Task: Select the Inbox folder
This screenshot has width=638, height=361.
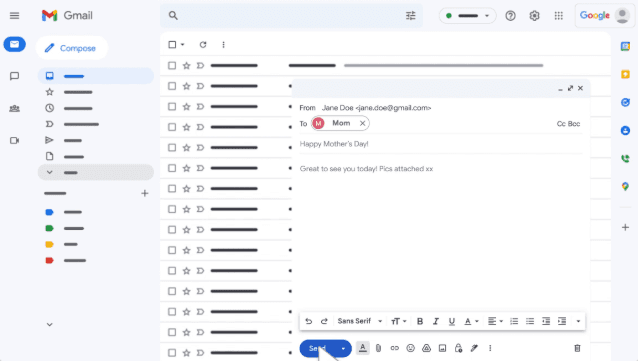Action: [x=96, y=76]
